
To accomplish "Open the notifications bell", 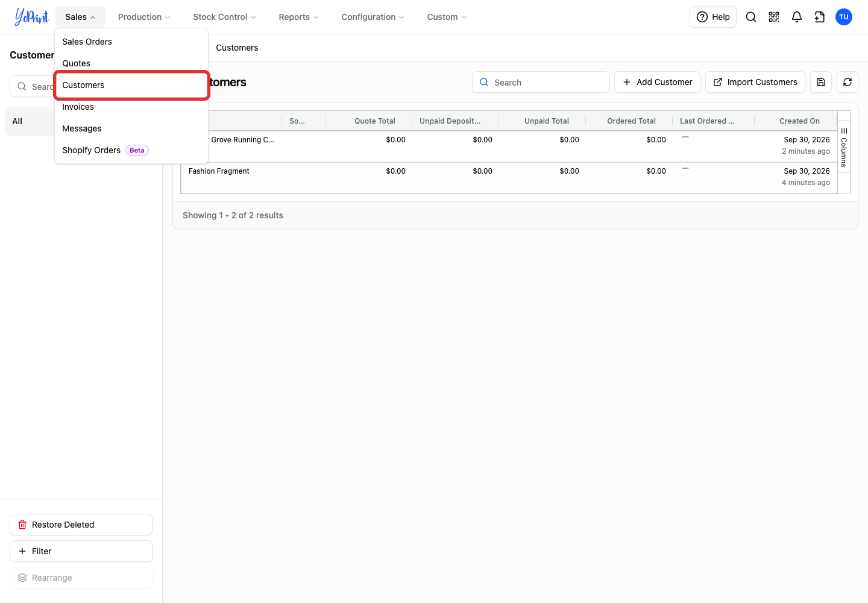I will point(797,17).
